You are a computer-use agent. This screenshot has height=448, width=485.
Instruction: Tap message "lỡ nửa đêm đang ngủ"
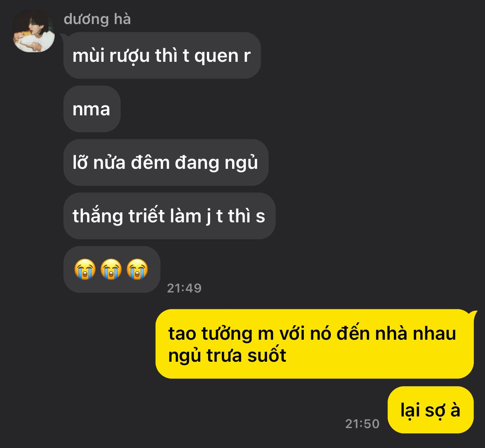[x=166, y=163]
